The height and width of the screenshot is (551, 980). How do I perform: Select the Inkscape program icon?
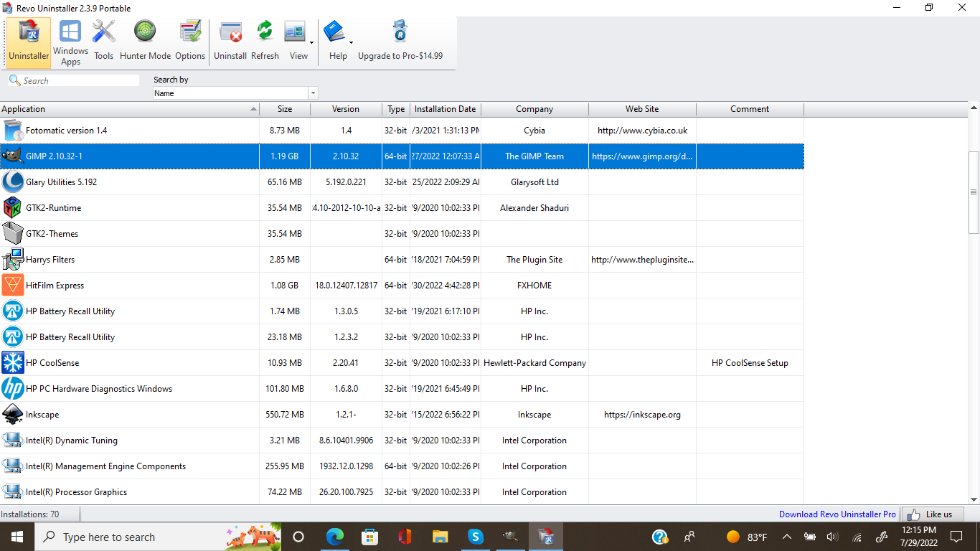point(13,415)
